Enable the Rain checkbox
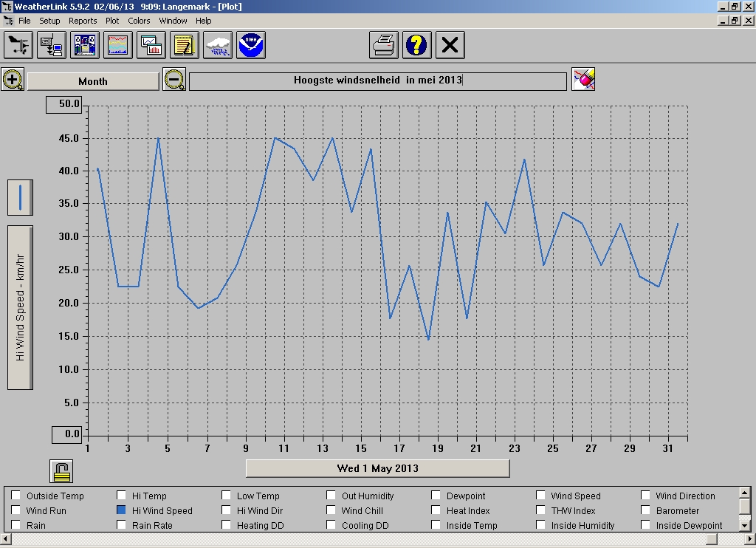 pos(16,525)
